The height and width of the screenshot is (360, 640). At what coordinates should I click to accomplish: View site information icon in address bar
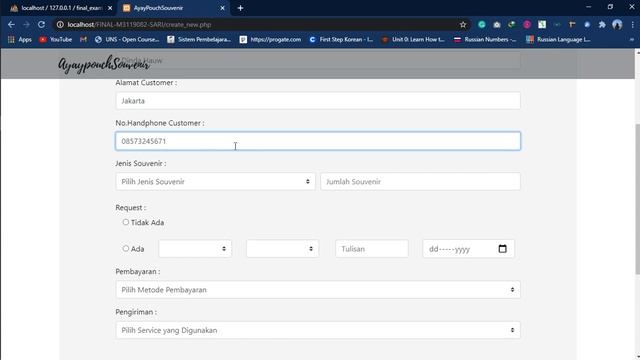point(60,24)
